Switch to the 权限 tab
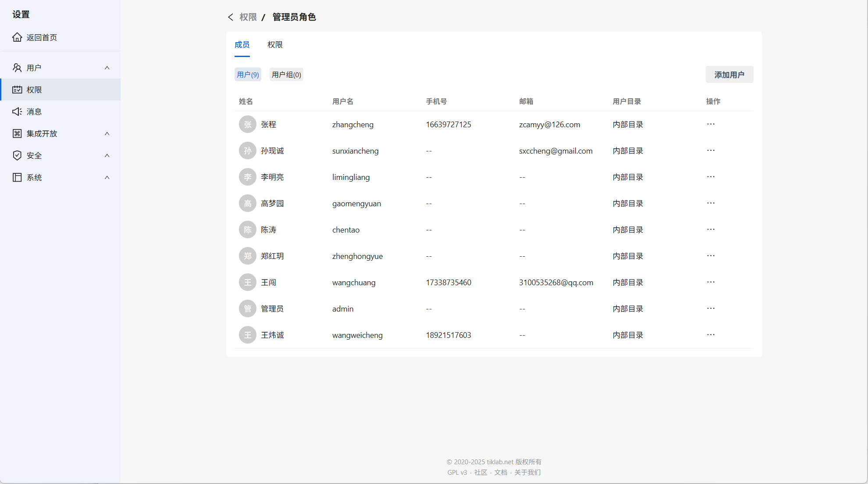 (x=275, y=45)
